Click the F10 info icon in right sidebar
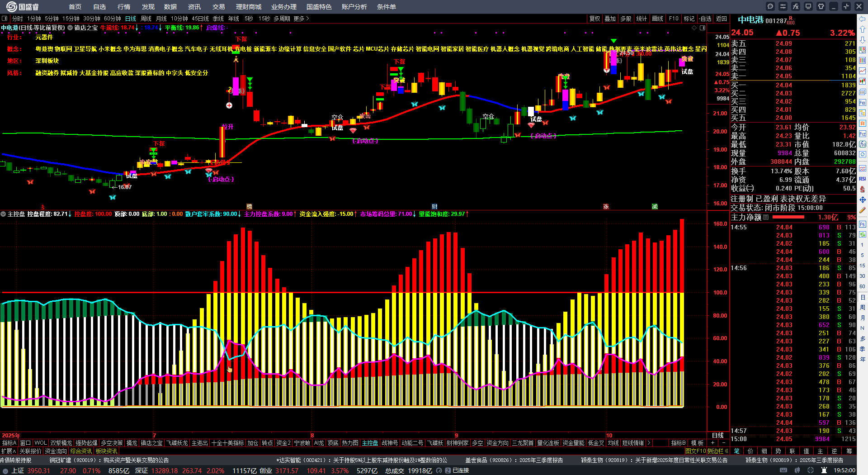This screenshot has width=868, height=475. (x=863, y=102)
